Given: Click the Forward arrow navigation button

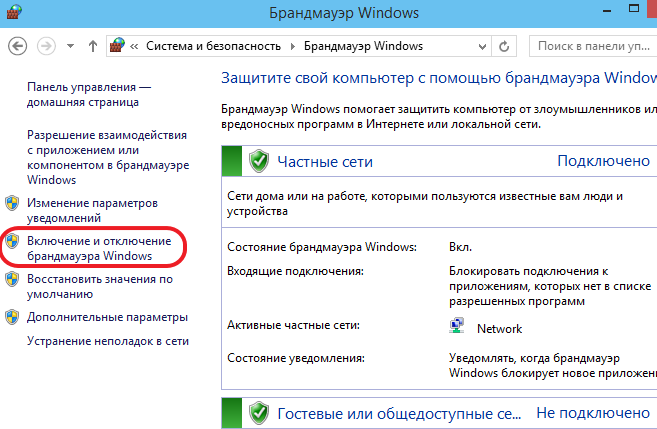Looking at the screenshot, I should (47, 46).
